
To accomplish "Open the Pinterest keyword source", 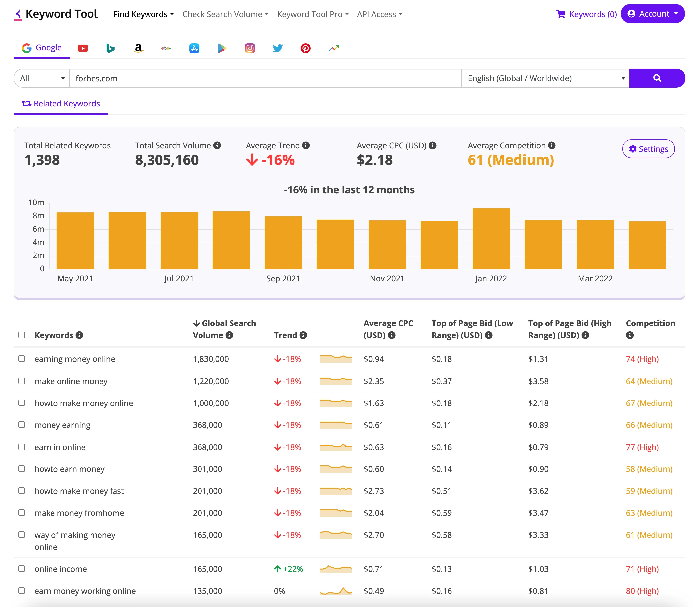I will tap(305, 48).
